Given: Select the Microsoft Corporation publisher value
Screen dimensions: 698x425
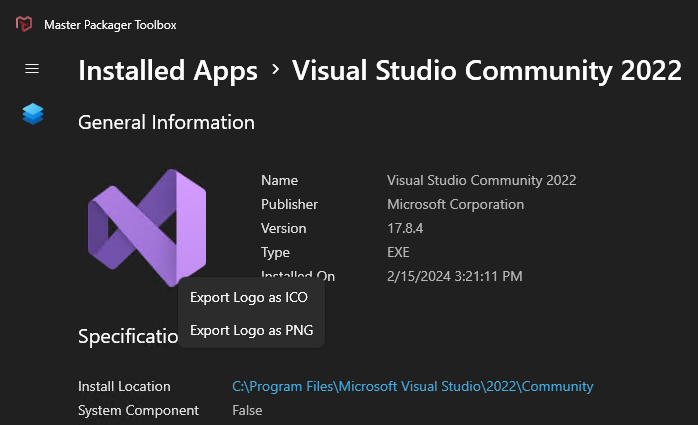Looking at the screenshot, I should click(455, 204).
